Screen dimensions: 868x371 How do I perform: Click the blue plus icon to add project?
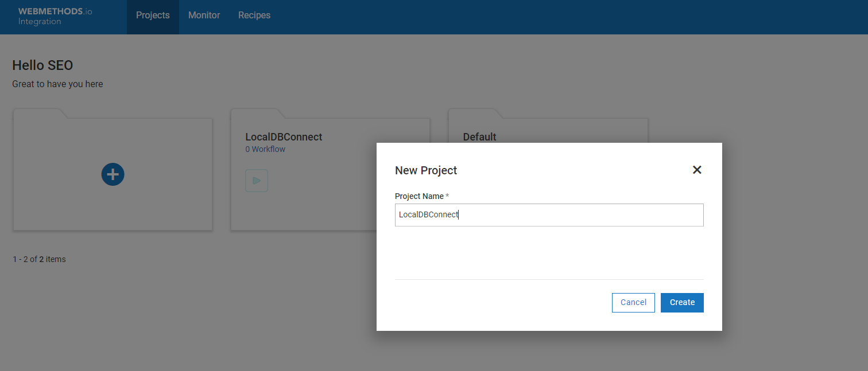[x=113, y=174]
